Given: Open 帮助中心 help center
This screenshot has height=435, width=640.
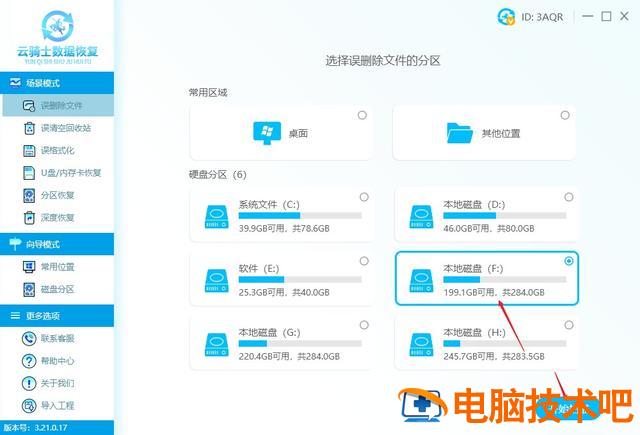Looking at the screenshot, I should click(x=58, y=361).
